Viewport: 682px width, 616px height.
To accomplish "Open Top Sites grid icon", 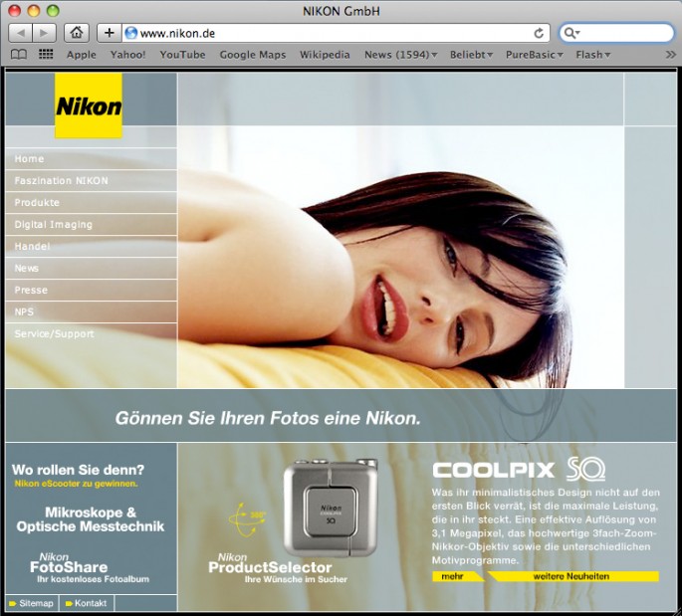I will [x=46, y=55].
